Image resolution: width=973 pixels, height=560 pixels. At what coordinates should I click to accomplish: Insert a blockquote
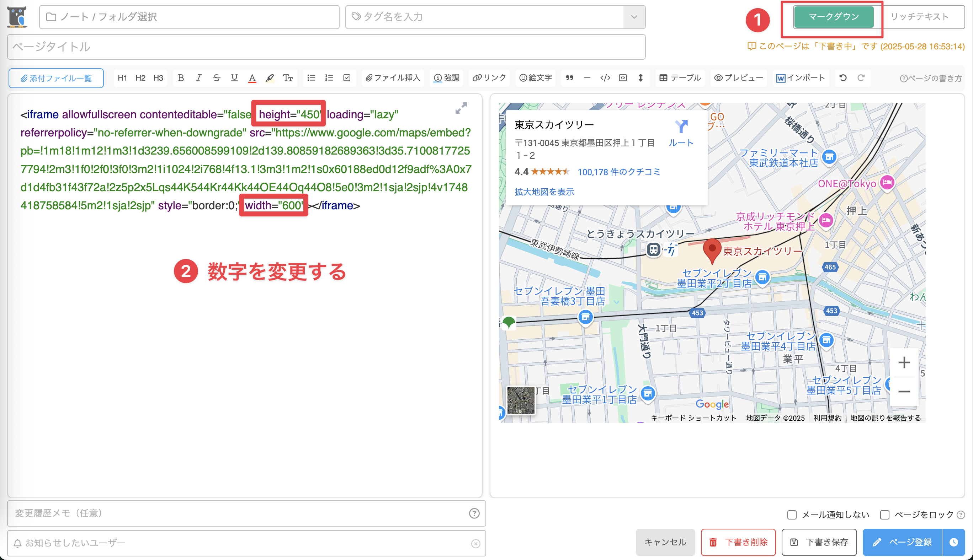[x=569, y=78]
